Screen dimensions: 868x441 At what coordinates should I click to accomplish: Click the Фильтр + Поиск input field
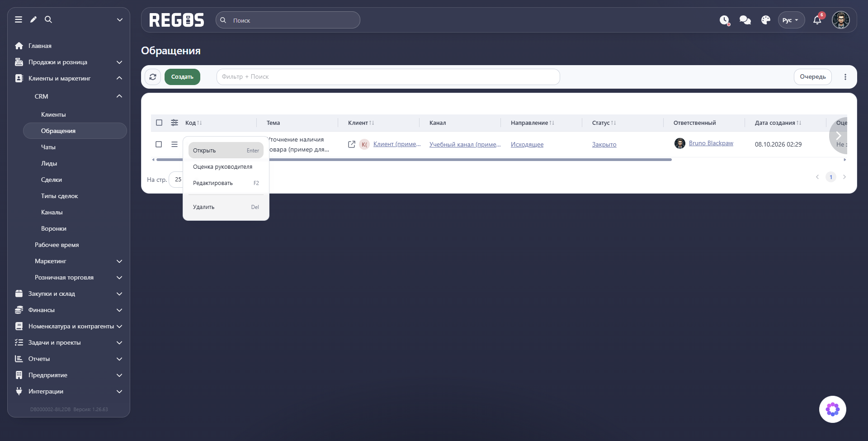point(388,77)
